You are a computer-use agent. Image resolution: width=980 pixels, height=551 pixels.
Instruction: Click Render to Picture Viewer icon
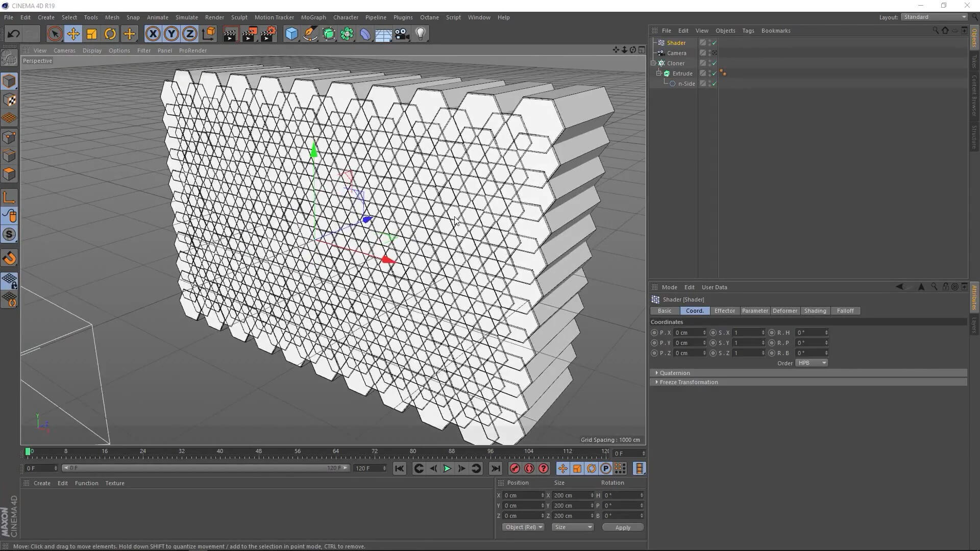[249, 34]
